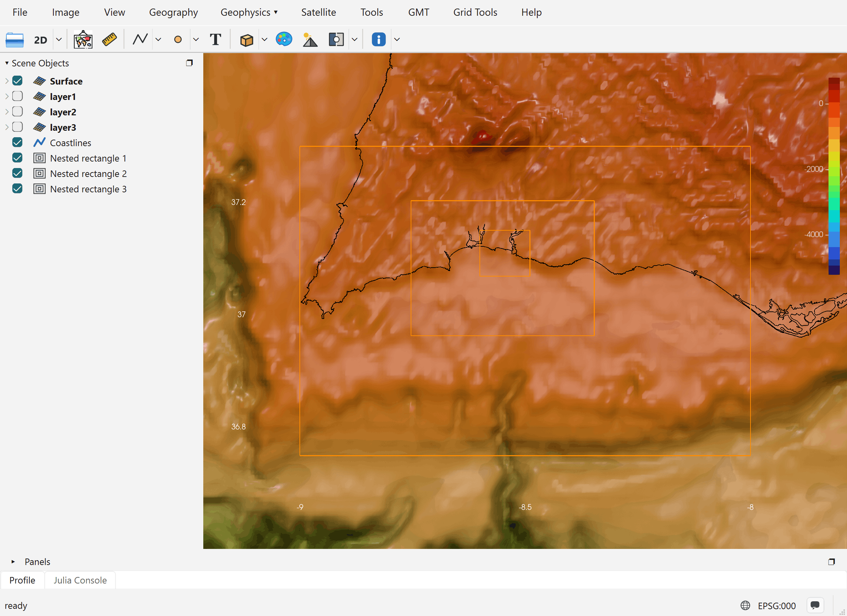This screenshot has width=847, height=616.
Task: Enable the layer1 checkbox
Action: [17, 96]
